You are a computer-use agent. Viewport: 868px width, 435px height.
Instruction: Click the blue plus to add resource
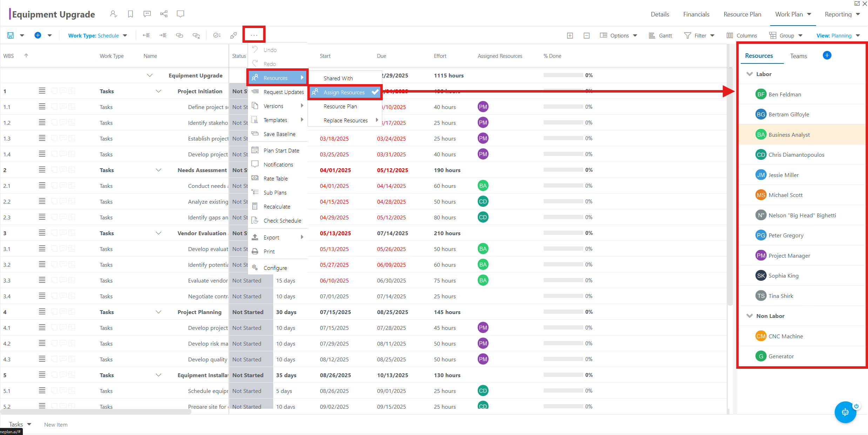(x=827, y=55)
